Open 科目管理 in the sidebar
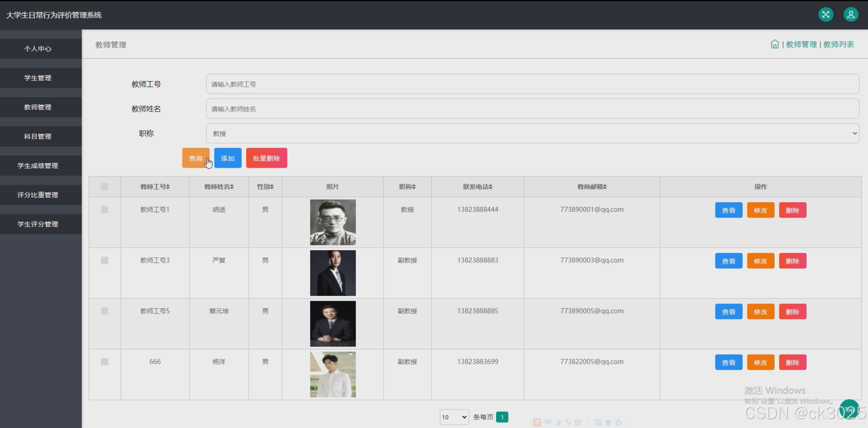 point(38,137)
